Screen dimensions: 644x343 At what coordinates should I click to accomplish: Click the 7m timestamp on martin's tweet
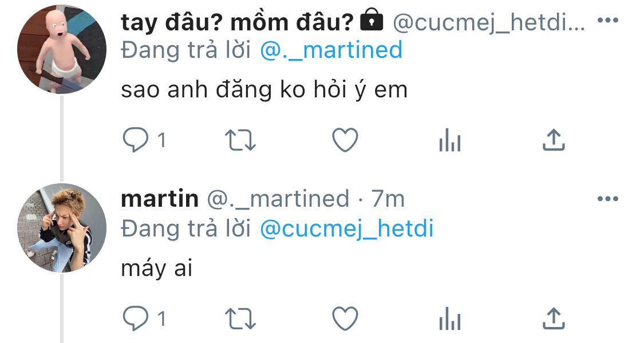pos(388,199)
